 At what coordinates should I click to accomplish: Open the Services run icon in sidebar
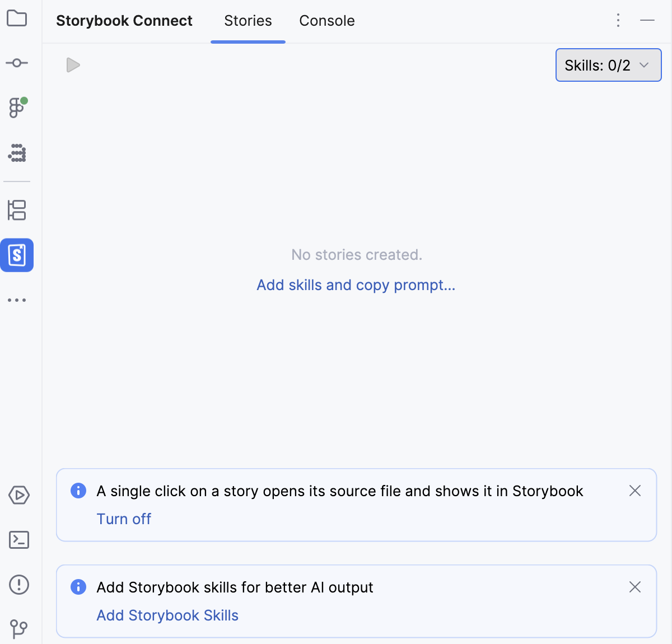[x=19, y=495]
